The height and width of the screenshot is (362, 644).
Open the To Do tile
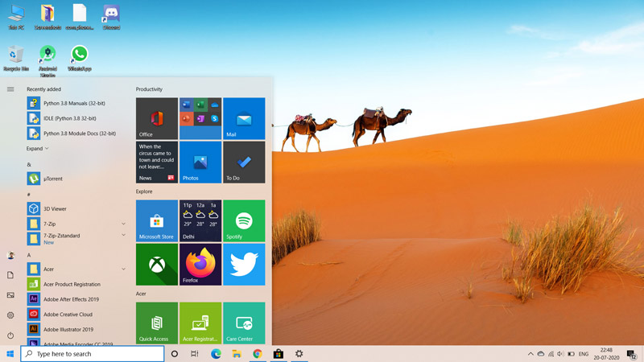tap(244, 162)
